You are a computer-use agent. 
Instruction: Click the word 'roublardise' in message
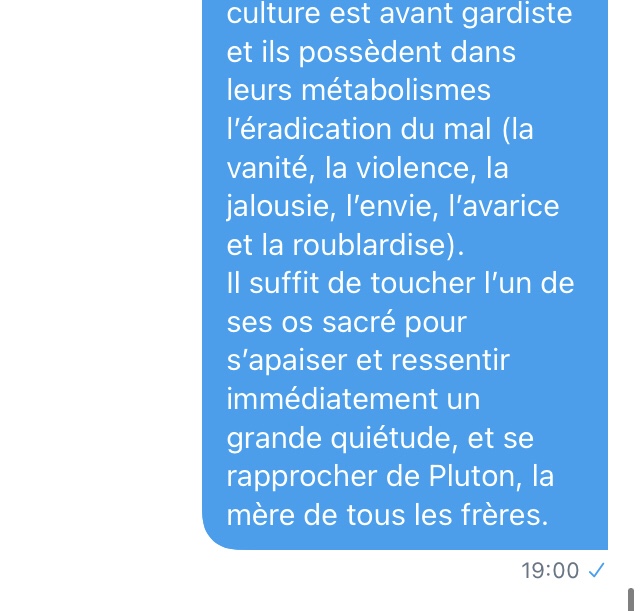tap(369, 245)
